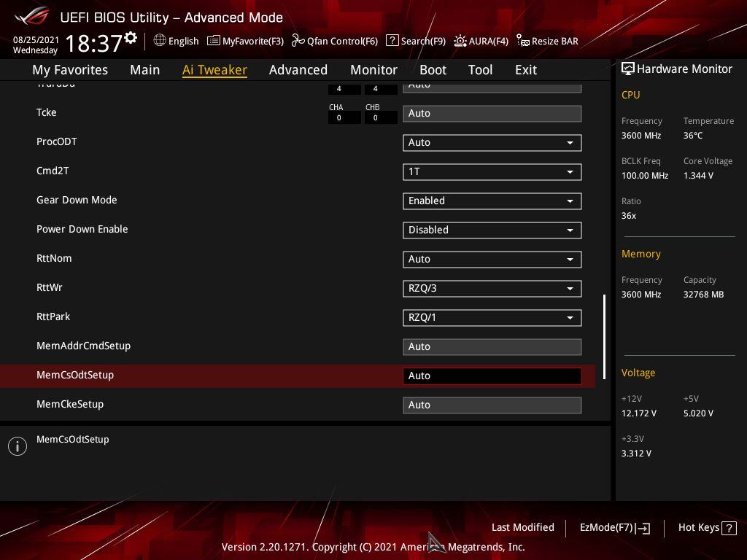Image resolution: width=747 pixels, height=560 pixels.
Task: Open the Gear Down Mode dropdown
Action: pyautogui.click(x=492, y=201)
